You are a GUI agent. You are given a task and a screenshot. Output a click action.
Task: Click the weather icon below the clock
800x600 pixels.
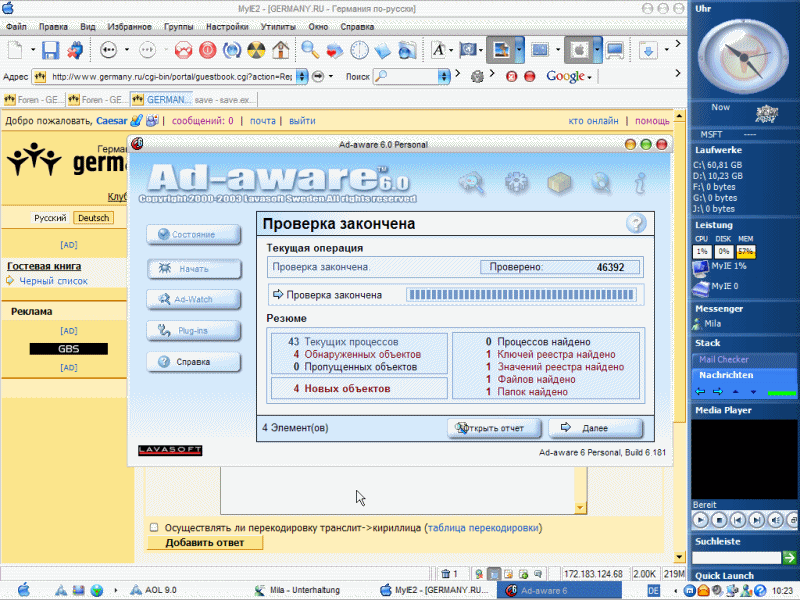point(766,113)
